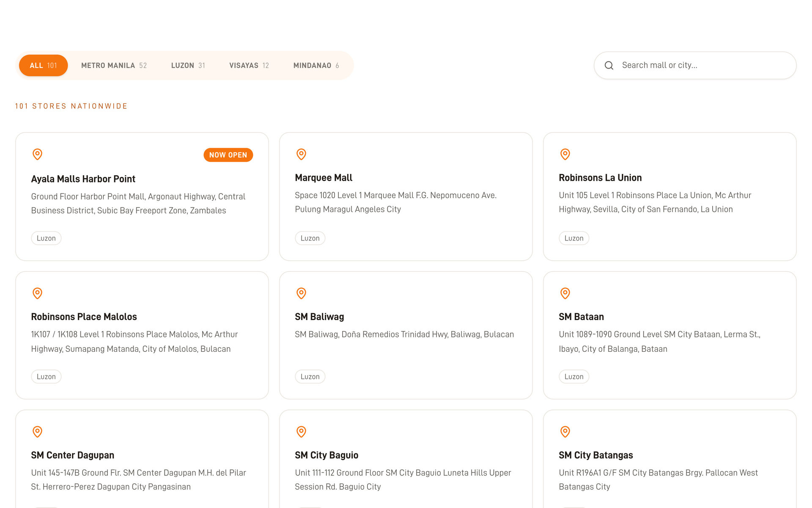The height and width of the screenshot is (508, 812).
Task: Focus the Search mall or city field
Action: click(695, 65)
